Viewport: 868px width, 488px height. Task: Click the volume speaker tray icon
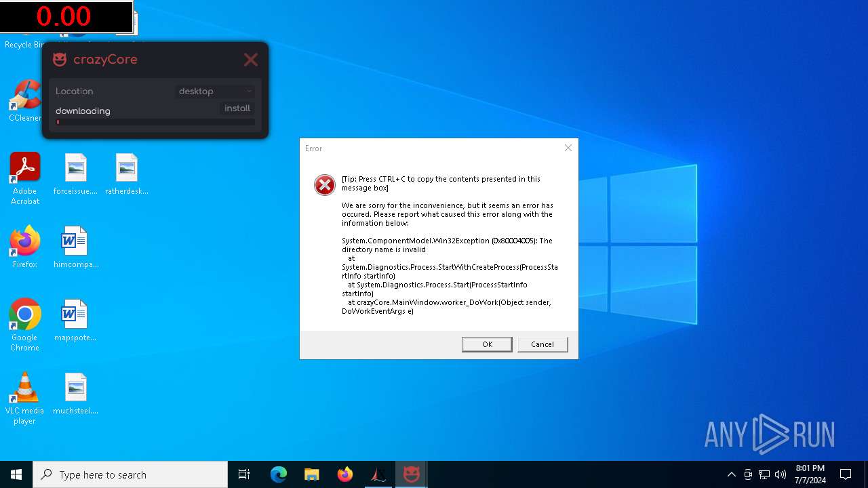point(781,474)
